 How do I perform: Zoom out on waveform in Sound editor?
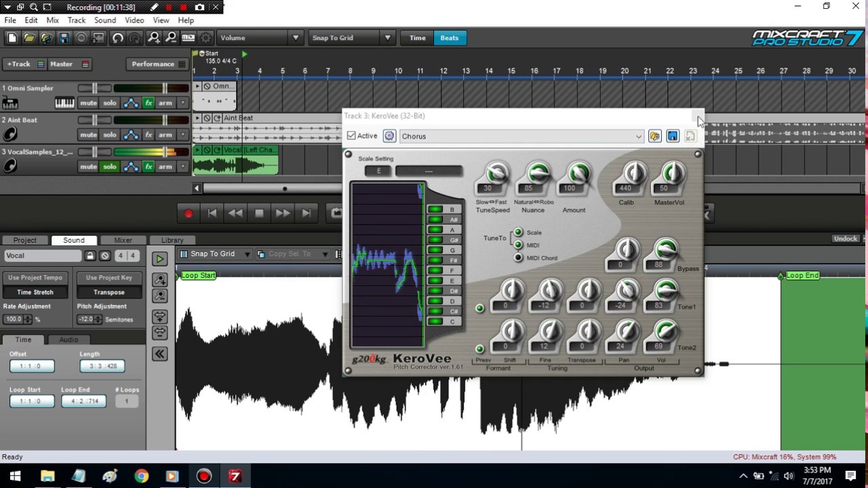click(x=159, y=296)
